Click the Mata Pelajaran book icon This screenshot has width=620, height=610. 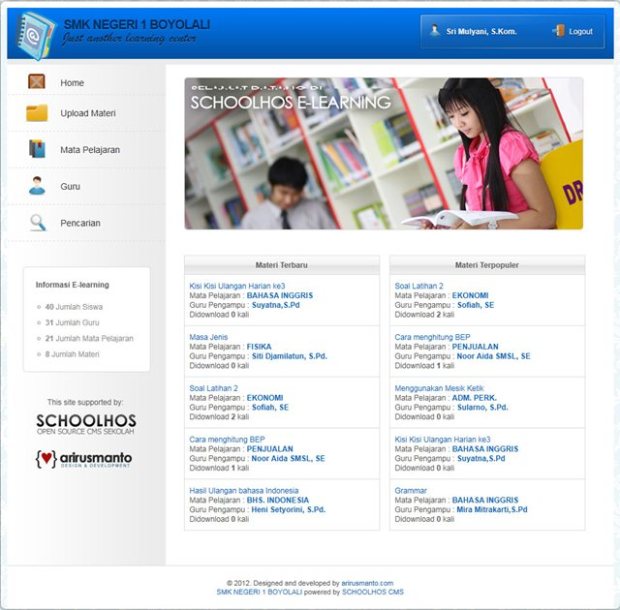[x=37, y=149]
